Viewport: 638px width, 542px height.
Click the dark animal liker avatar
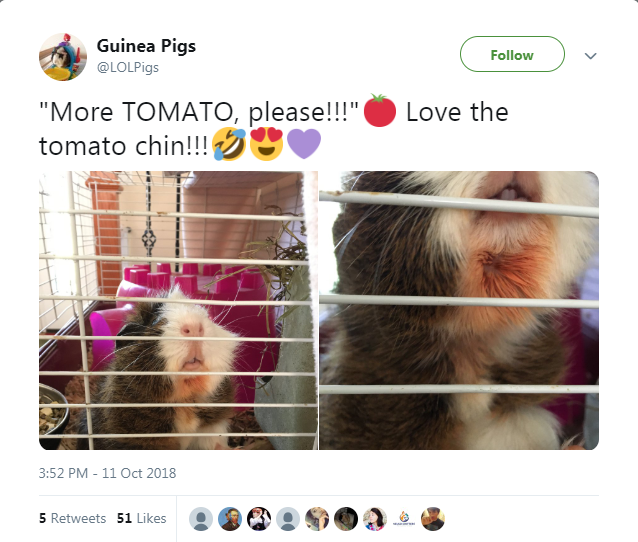(x=346, y=519)
